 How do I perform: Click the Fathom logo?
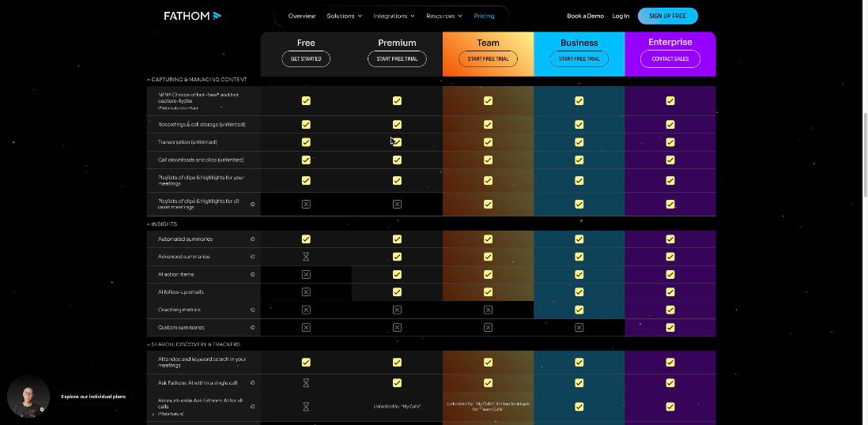click(x=193, y=16)
